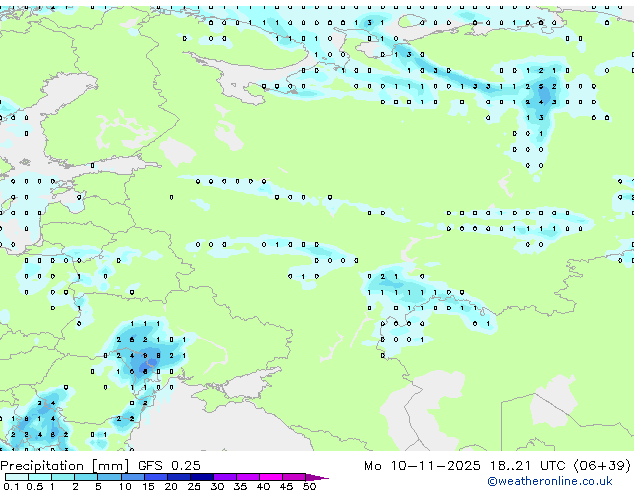The image size is (634, 490).
Task: Click the '50' legend scale value
Action: (x=309, y=486)
